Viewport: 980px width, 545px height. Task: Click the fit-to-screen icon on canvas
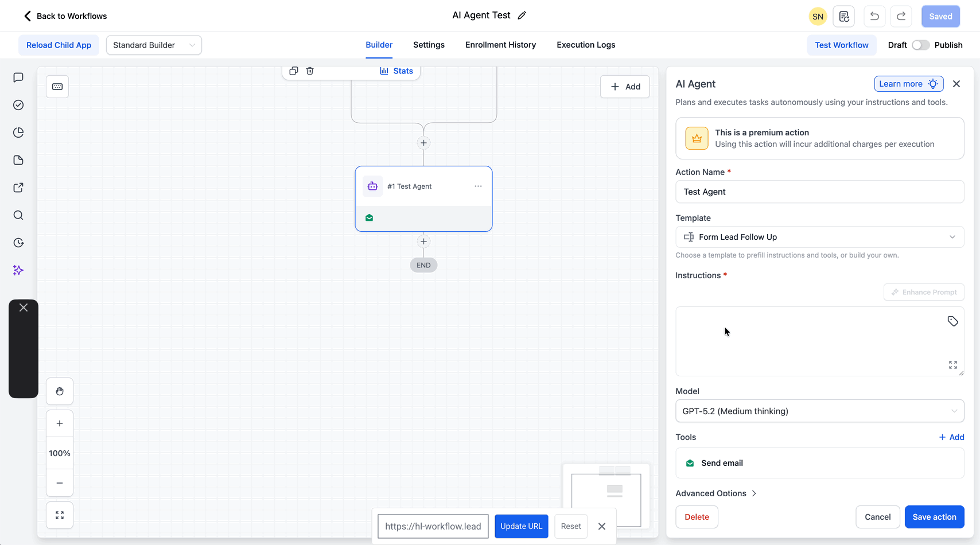(60, 515)
